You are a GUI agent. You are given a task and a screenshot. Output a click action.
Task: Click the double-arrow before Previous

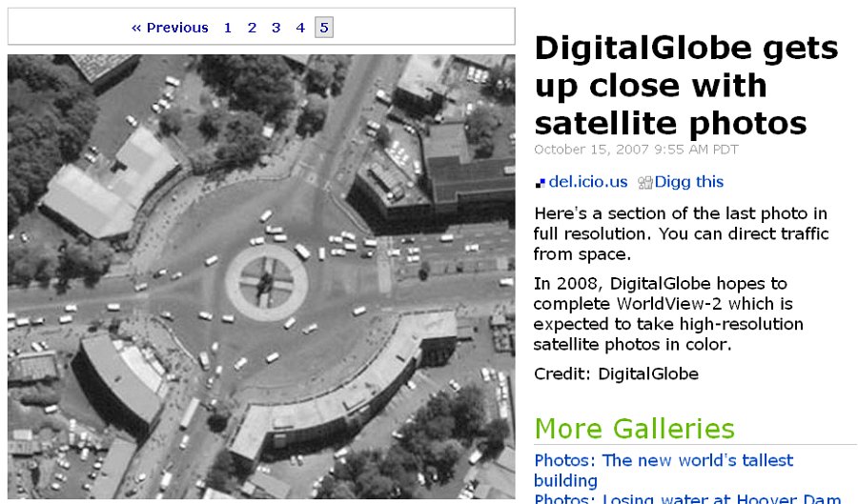136,28
